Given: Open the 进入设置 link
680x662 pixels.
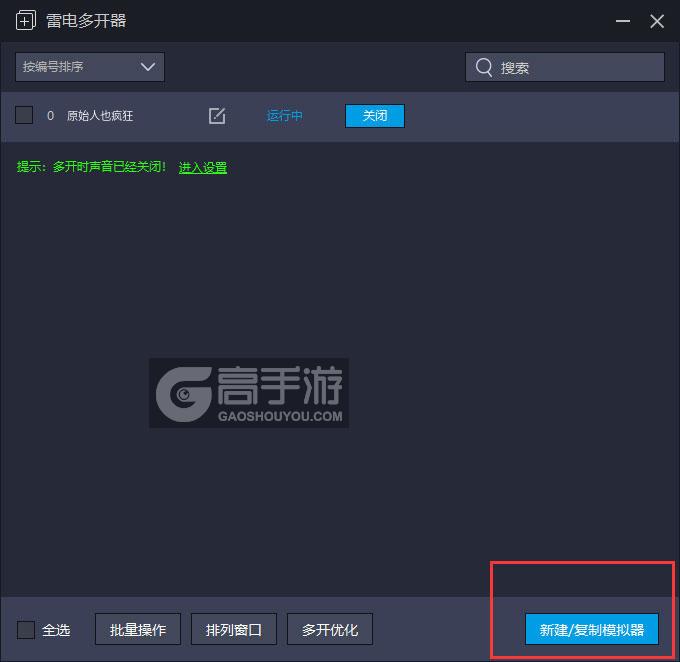Looking at the screenshot, I should point(203,167).
